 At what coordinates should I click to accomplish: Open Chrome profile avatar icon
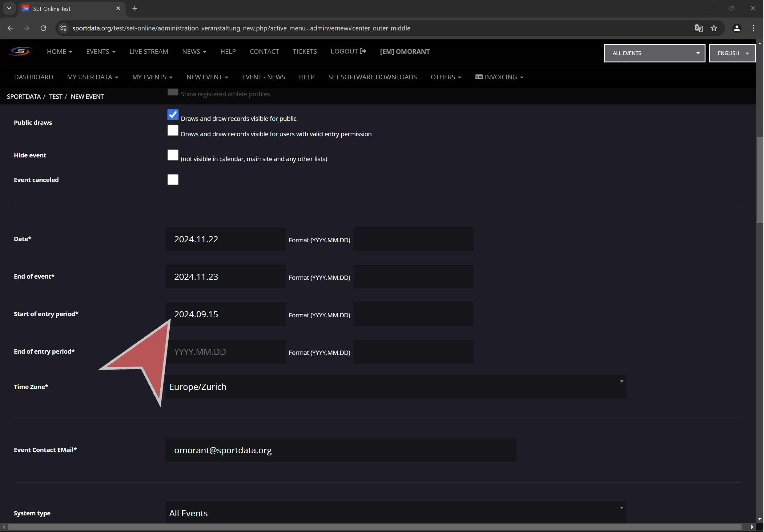point(737,28)
